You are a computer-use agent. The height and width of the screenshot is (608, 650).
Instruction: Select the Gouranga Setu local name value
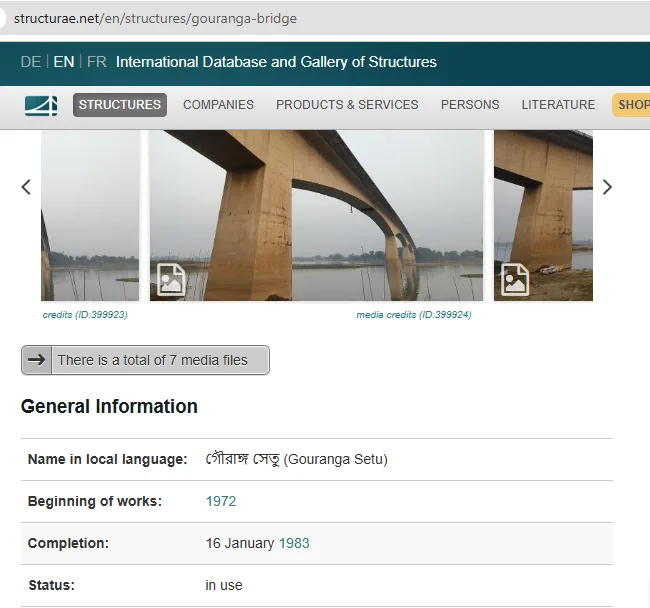pyautogui.click(x=297, y=459)
